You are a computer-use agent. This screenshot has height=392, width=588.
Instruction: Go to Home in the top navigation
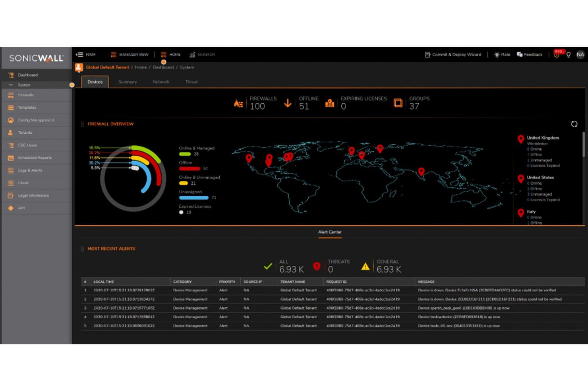(171, 54)
